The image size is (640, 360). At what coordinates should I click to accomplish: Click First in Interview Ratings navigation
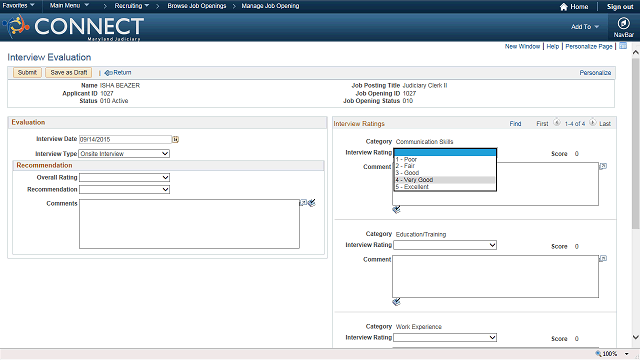coord(542,124)
